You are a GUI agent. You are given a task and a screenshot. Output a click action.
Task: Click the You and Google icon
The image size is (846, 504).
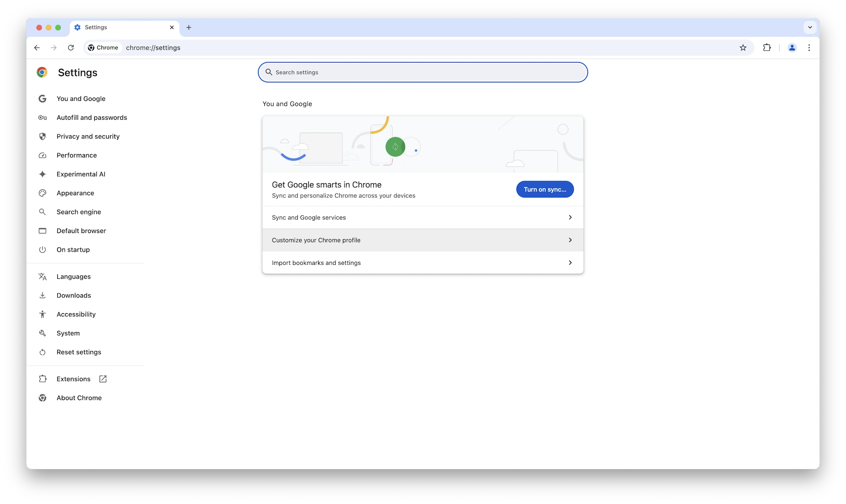pos(42,98)
